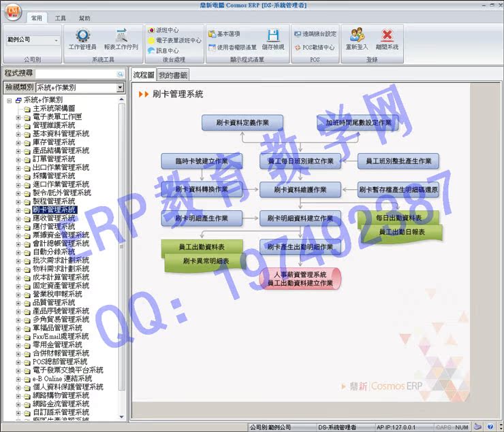504x432 pixels.
Task: Expand the 電子表單工作匣 node
Action: pos(18,118)
